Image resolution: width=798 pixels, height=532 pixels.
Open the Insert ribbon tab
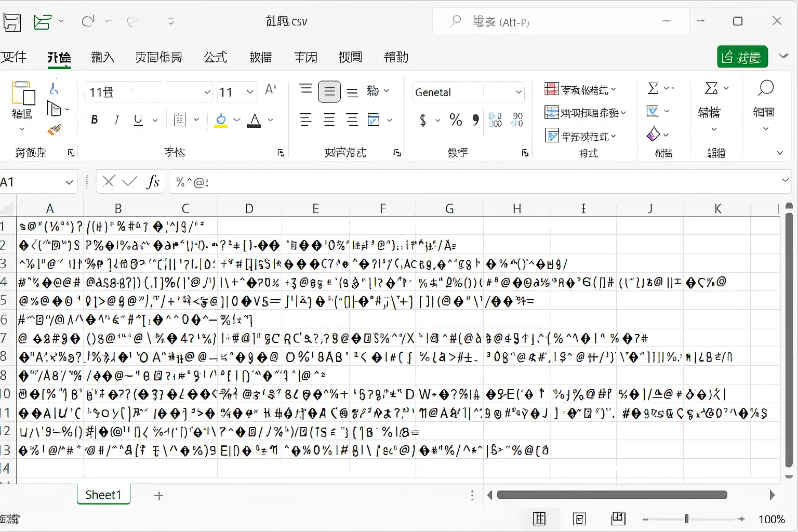[102, 57]
